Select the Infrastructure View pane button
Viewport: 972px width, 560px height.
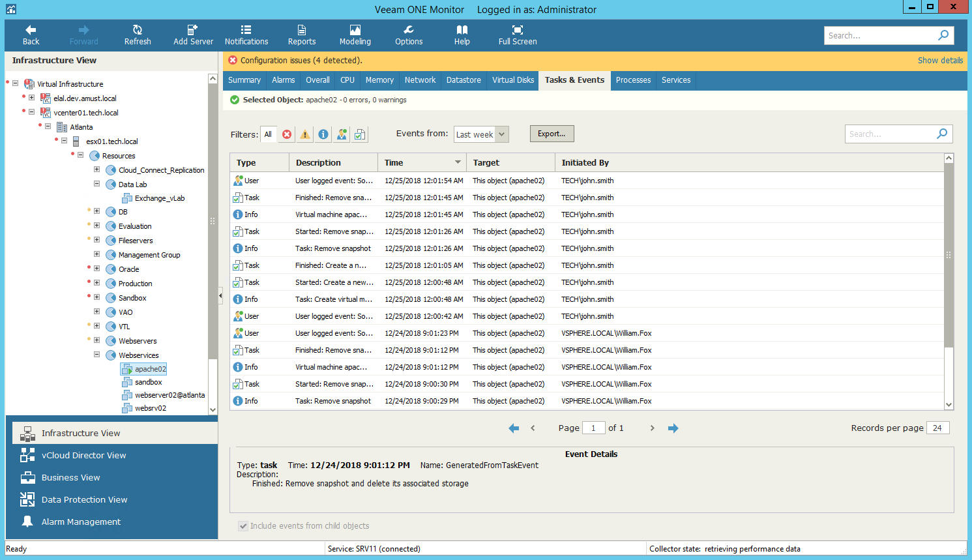115,433
